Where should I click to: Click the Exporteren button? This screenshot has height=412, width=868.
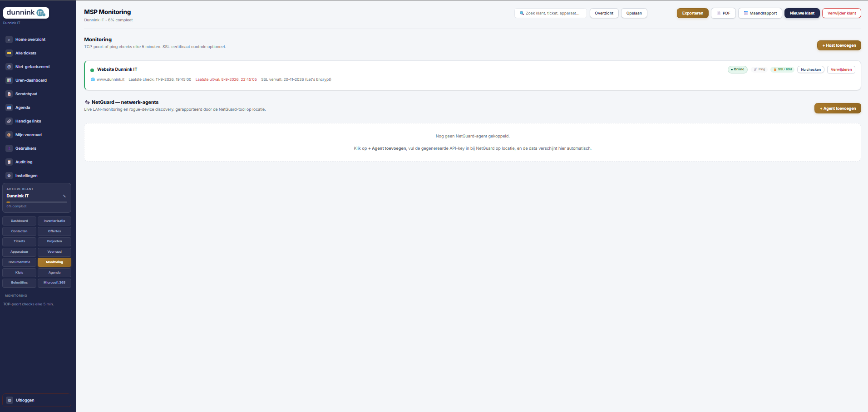[693, 13]
